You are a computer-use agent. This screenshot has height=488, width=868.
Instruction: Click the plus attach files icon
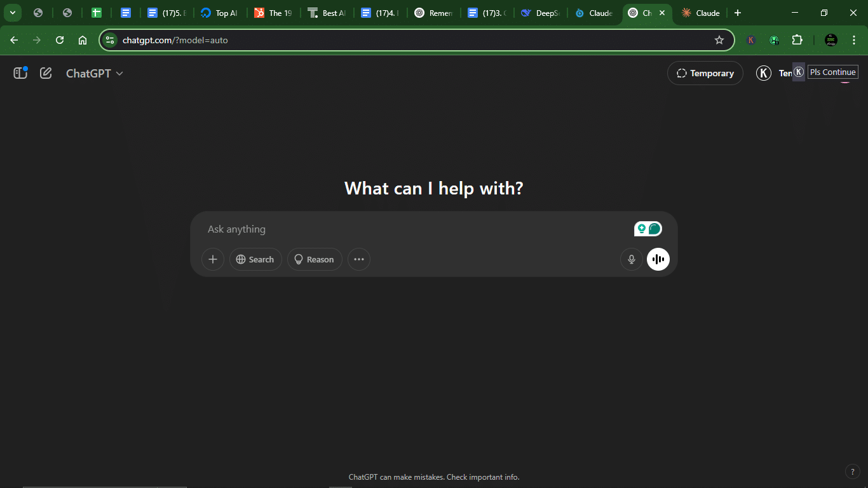213,259
